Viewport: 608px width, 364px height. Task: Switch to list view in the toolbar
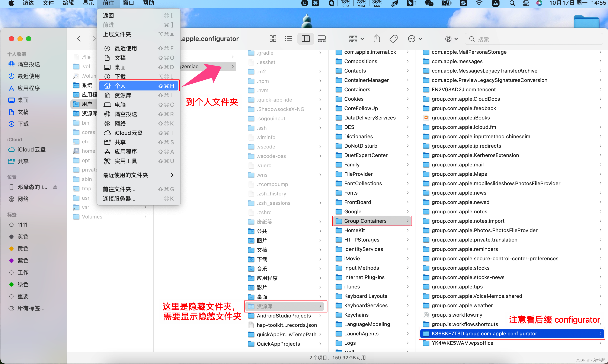click(288, 38)
